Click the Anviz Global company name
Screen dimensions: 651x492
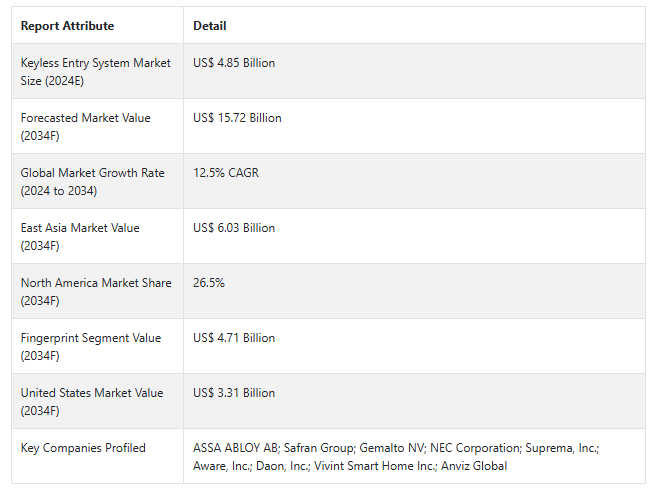(x=474, y=466)
